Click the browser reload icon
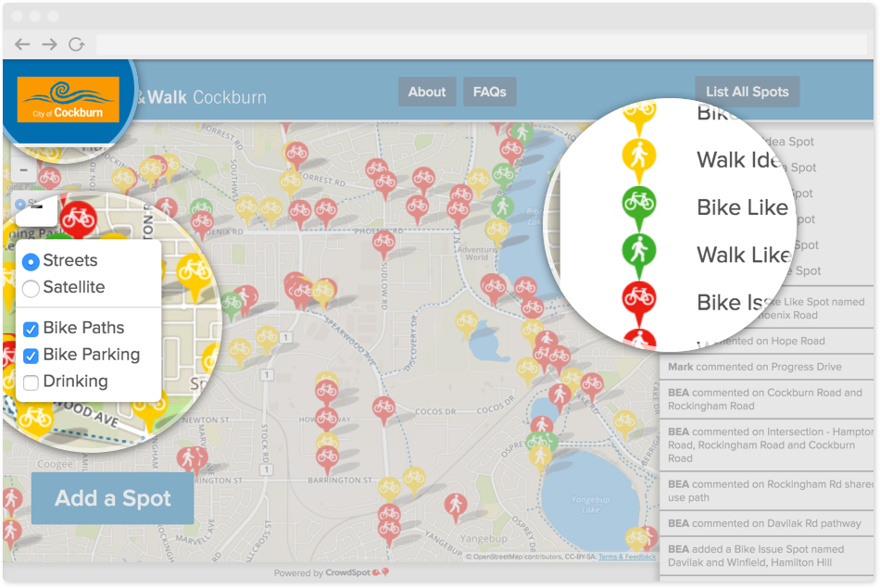The height and width of the screenshot is (588, 880). (76, 44)
